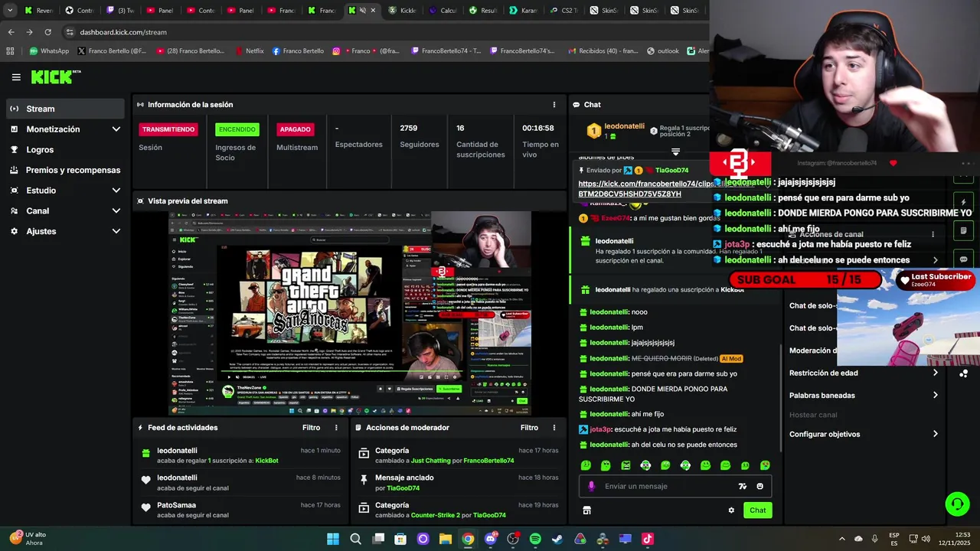The image size is (980, 551).
Task: Switch to the Kickle browser tab
Action: 401,11
